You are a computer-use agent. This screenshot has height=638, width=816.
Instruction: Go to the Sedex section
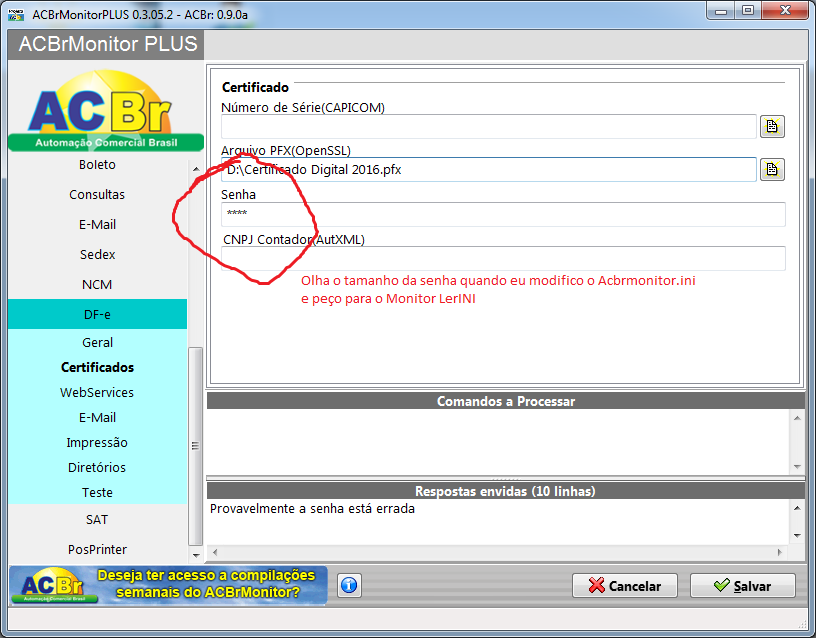tap(97, 254)
